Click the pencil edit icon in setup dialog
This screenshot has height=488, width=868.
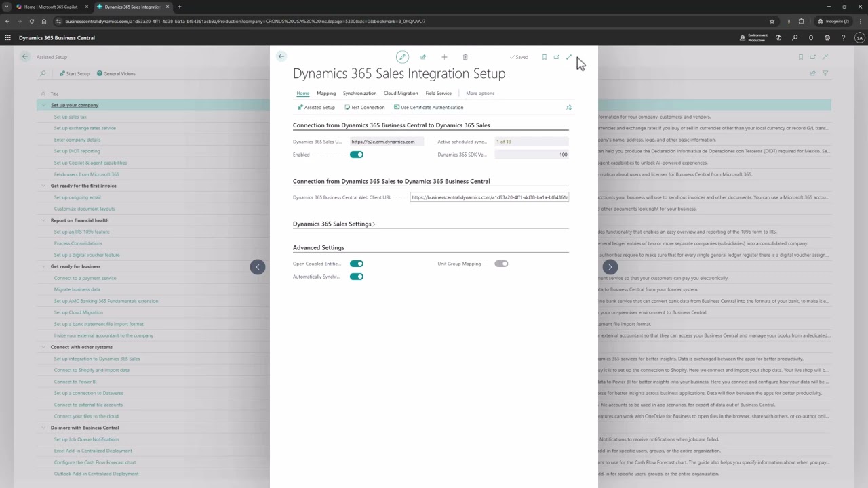402,57
